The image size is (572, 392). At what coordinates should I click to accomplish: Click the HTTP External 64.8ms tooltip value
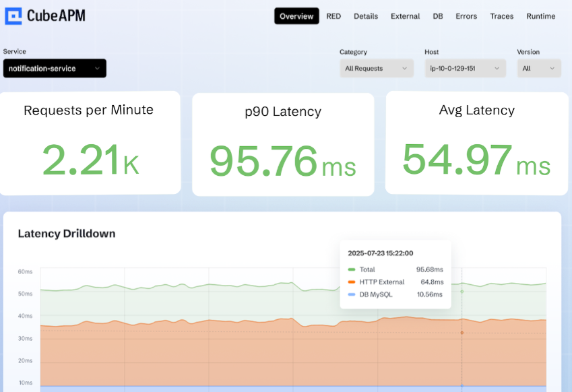pos(432,282)
